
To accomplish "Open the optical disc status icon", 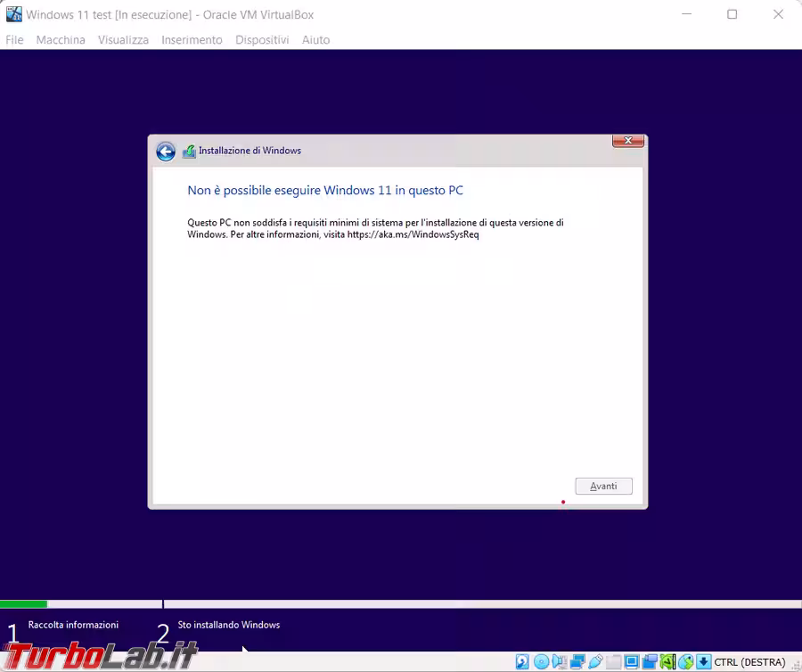I will pyautogui.click(x=541, y=662).
